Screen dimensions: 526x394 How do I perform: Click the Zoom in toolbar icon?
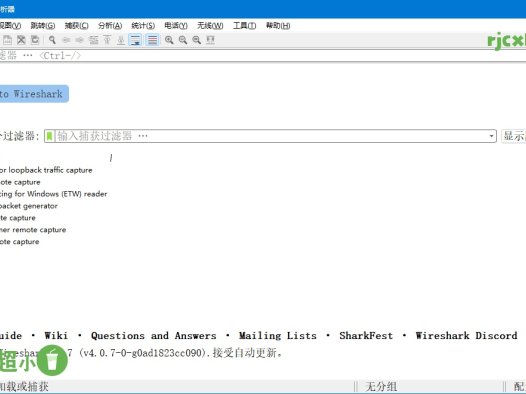(169, 40)
